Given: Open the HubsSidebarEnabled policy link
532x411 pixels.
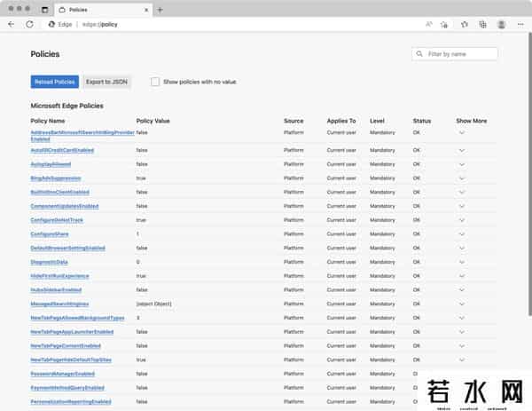Looking at the screenshot, I should (x=56, y=289).
